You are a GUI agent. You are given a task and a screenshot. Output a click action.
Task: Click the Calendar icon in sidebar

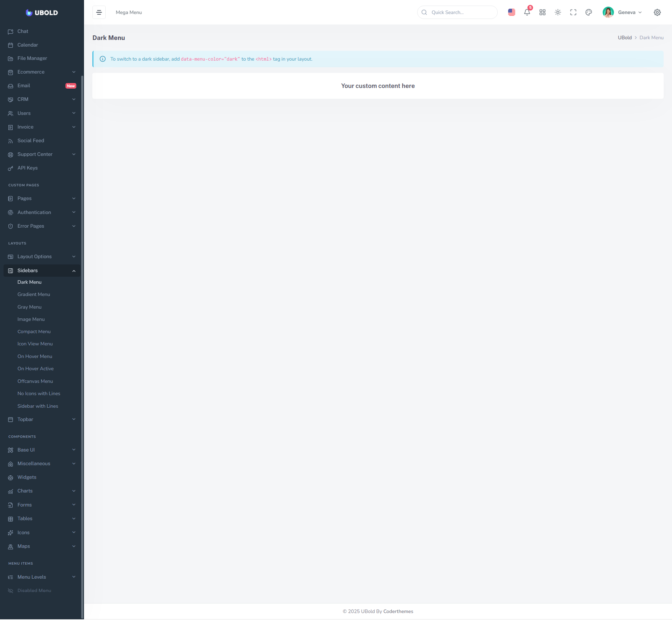10,45
